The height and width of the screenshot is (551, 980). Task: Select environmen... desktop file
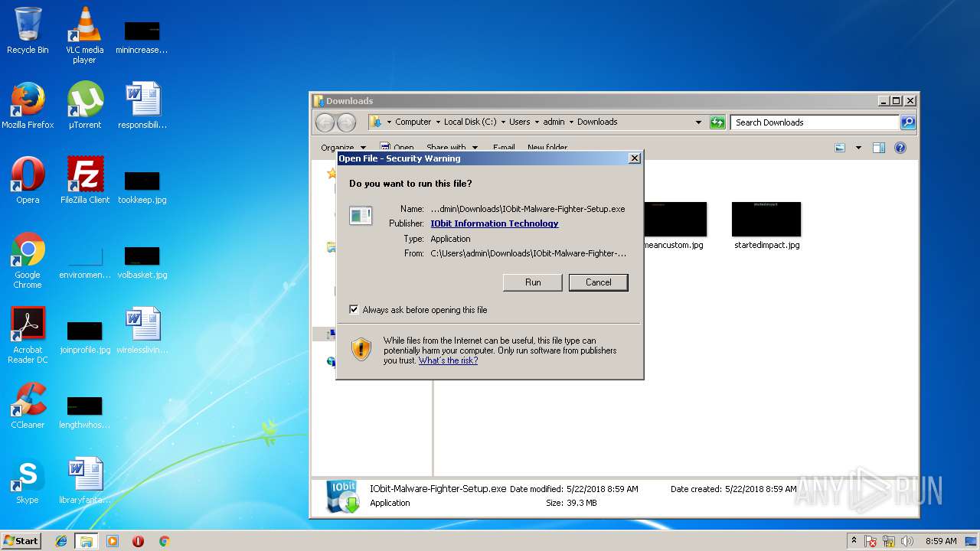pyautogui.click(x=84, y=262)
